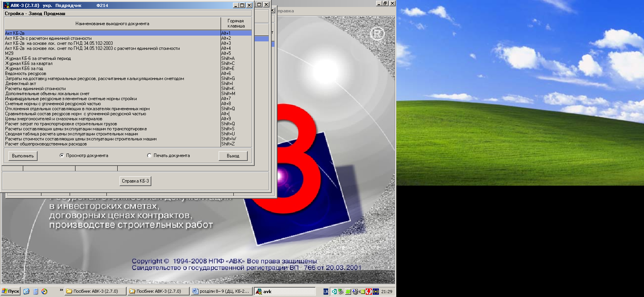The height and width of the screenshot is (297, 644).
Task: Select Акт КБ-2в на основе лок. смет Alt+3 row
Action: (x=128, y=43)
